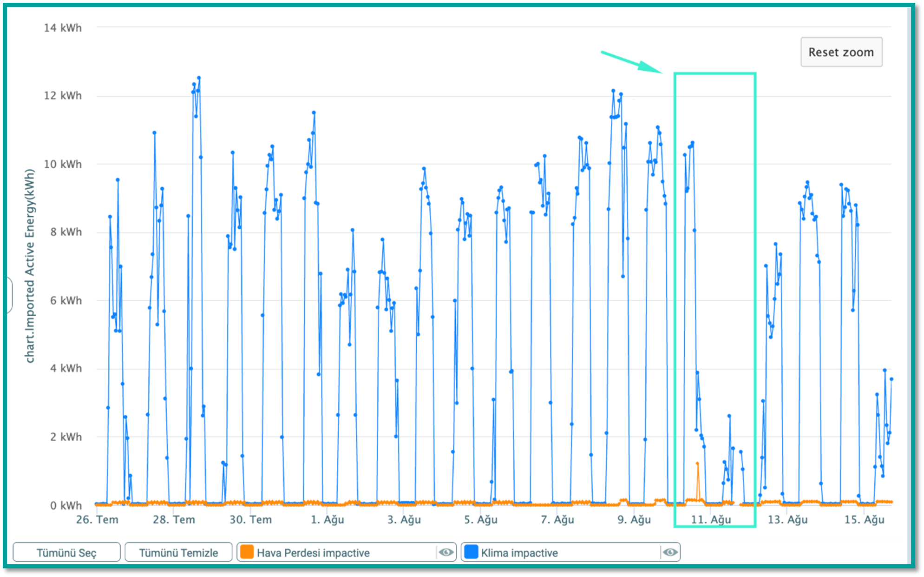This screenshot has width=924, height=577.
Task: Click the Imported Active Energy axis title
Action: (29, 265)
